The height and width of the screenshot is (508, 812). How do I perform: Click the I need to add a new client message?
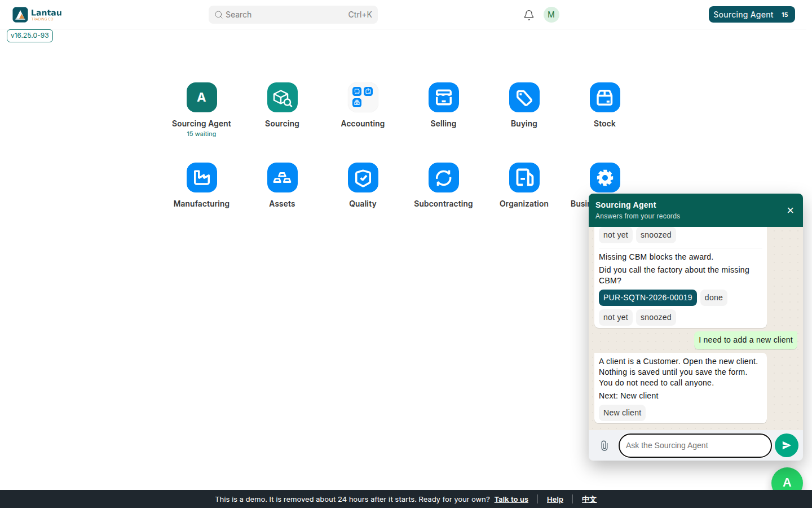[745, 340]
